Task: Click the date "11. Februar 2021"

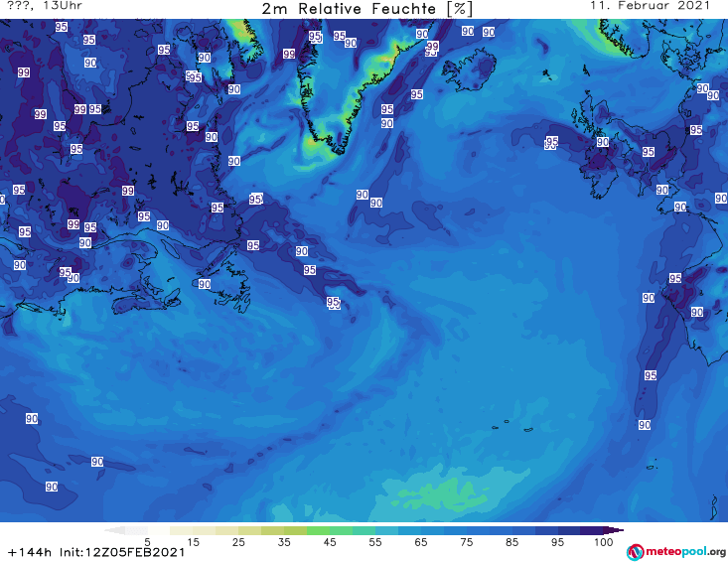Action: coord(650,6)
